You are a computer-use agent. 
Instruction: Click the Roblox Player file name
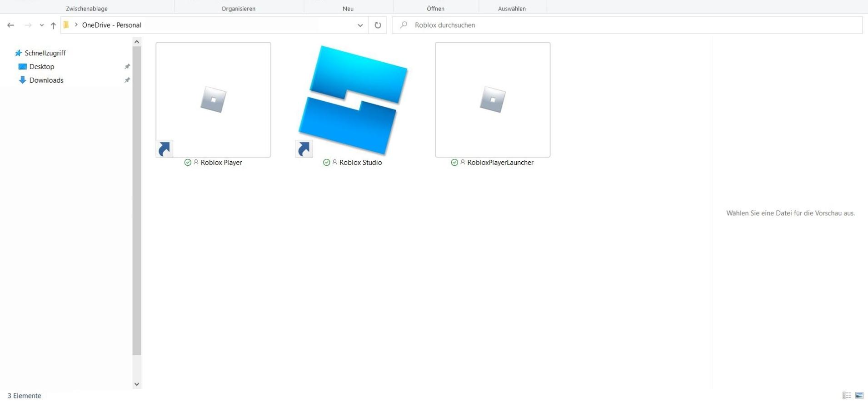[221, 163]
